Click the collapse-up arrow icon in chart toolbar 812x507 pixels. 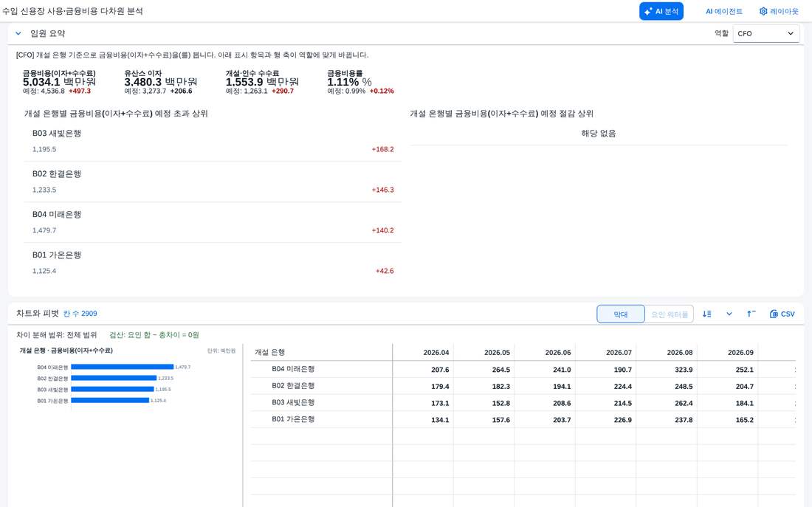coord(751,314)
